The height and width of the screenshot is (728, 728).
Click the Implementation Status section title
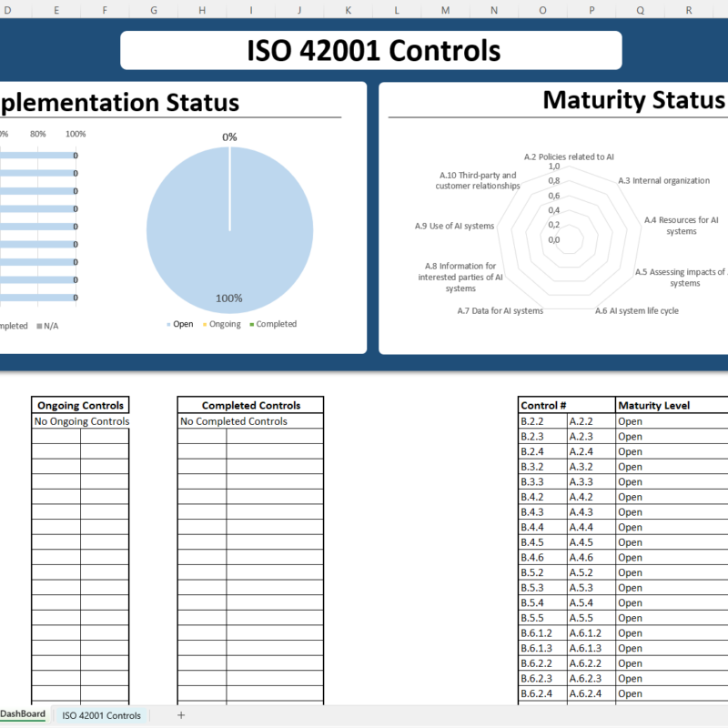118,103
